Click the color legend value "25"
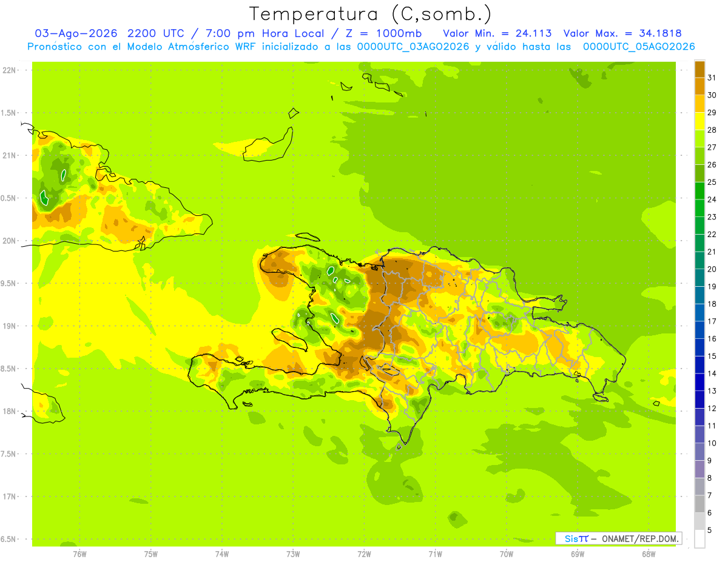The image size is (728, 562). coord(712,182)
